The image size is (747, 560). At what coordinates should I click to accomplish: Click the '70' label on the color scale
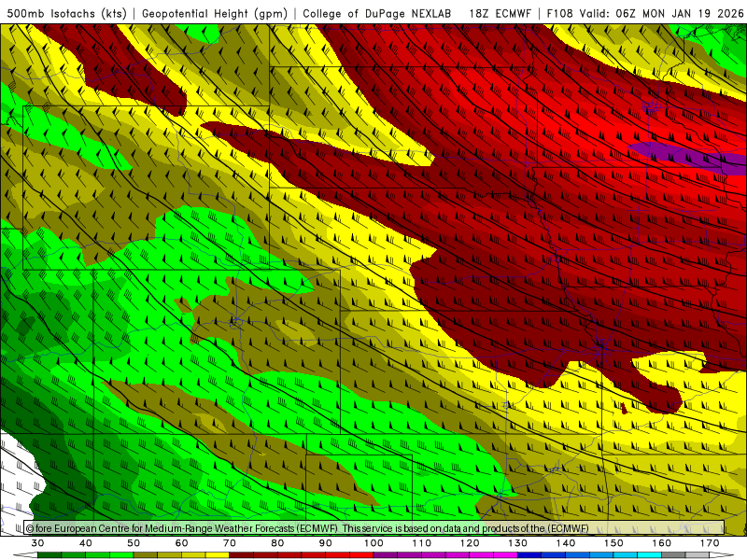230,543
